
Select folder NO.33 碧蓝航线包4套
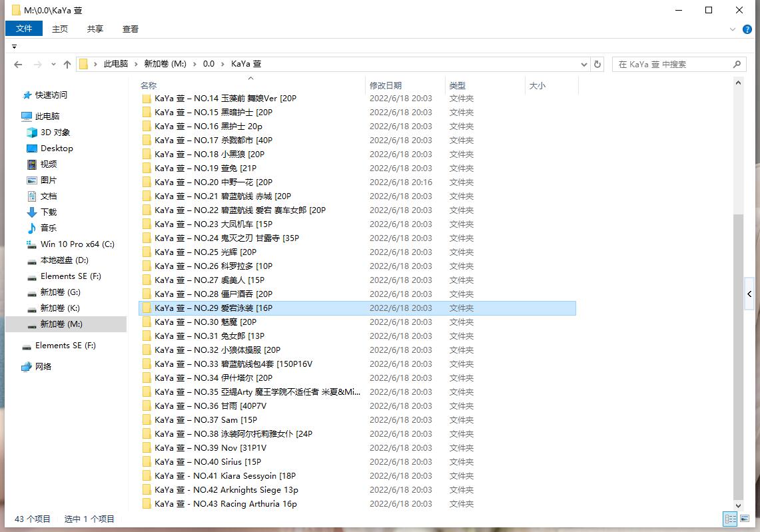pyautogui.click(x=357, y=364)
